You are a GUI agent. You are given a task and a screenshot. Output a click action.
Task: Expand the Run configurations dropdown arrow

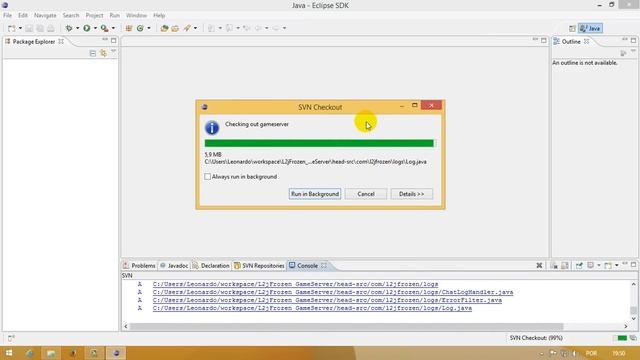pos(95,28)
